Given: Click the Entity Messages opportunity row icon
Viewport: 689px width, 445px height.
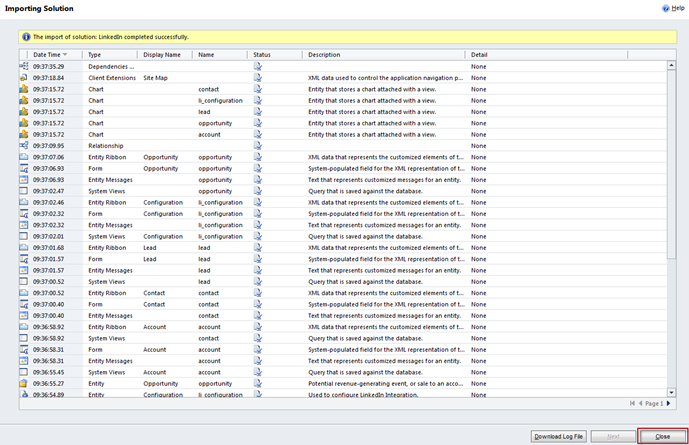Looking at the screenshot, I should pyautogui.click(x=24, y=180).
